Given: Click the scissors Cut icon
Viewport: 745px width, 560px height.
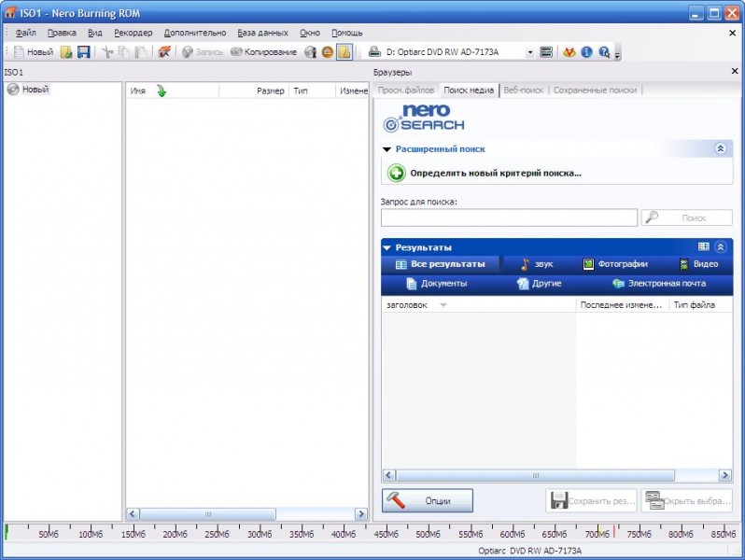Looking at the screenshot, I should [x=107, y=52].
